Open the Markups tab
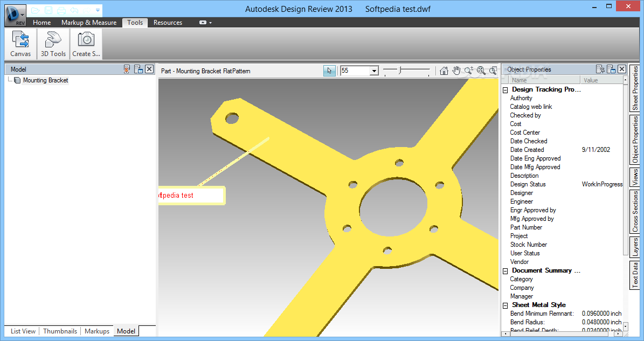The image size is (644, 341). 97,331
